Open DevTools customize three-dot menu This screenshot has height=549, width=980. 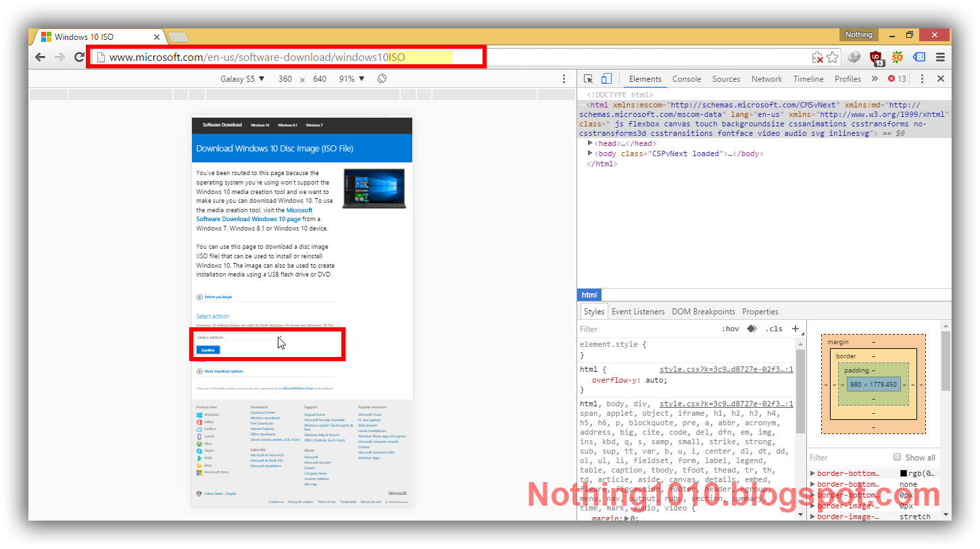(922, 79)
